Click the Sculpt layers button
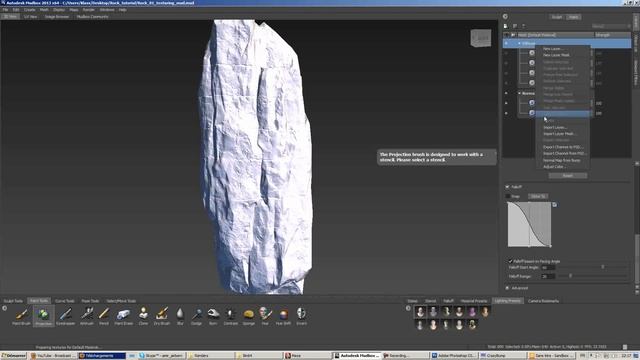The width and height of the screenshot is (640, 360). (557, 17)
